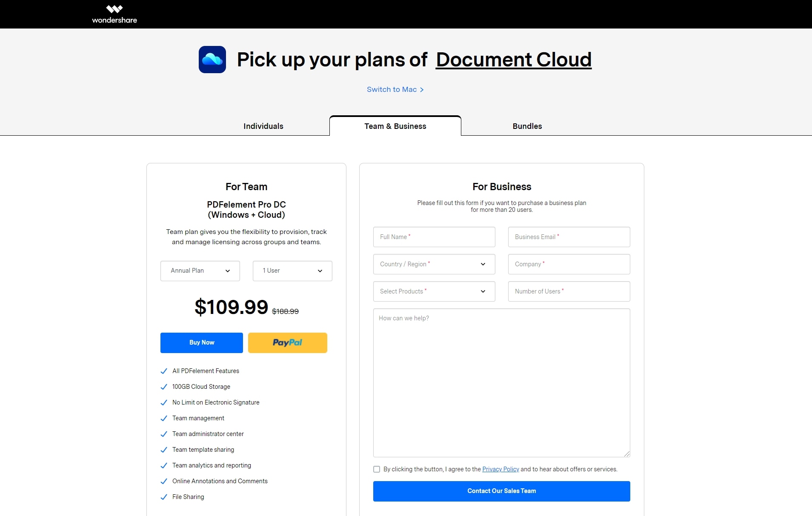The image size is (812, 516).
Task: Click the crossed-out $188.99 price
Action: pos(285,311)
